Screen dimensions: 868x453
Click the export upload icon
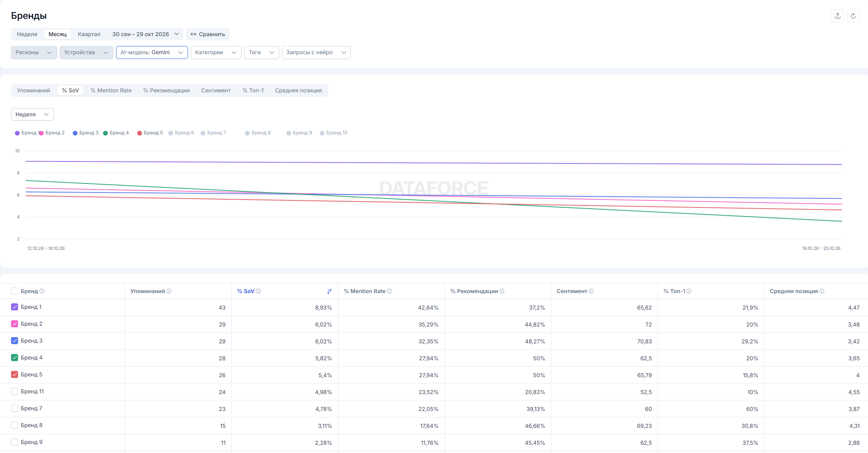tap(837, 16)
